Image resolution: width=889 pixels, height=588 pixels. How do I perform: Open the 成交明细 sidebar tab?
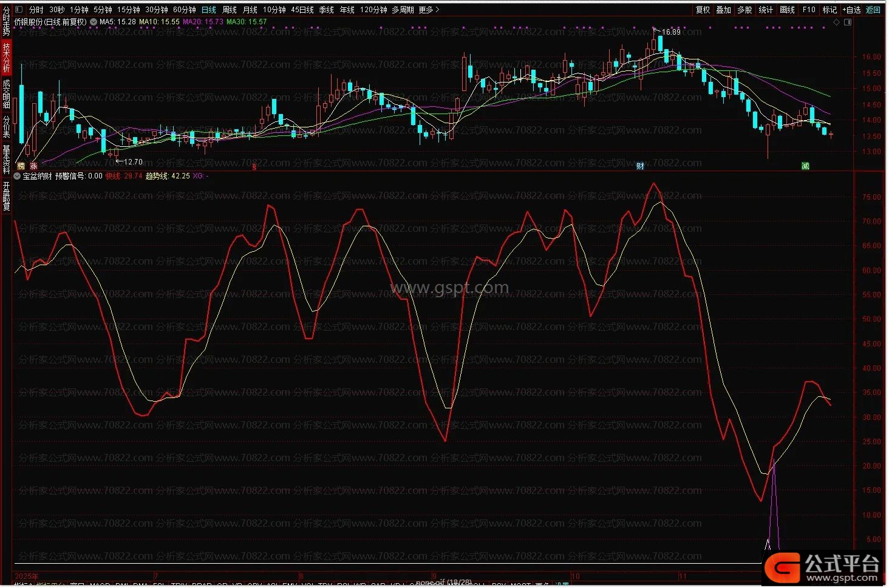coord(6,94)
